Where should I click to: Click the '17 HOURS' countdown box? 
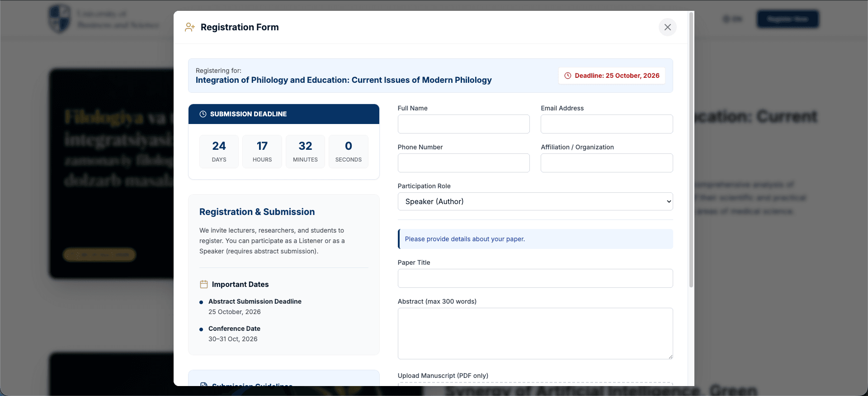coord(262,152)
